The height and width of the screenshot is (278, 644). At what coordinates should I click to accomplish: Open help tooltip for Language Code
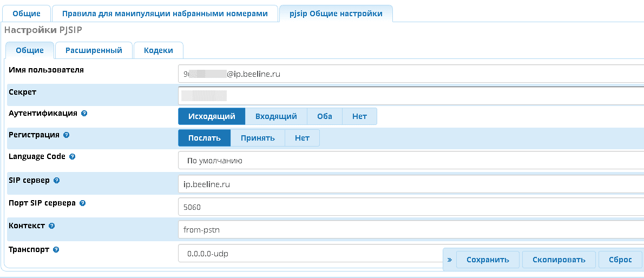pyautogui.click(x=73, y=157)
